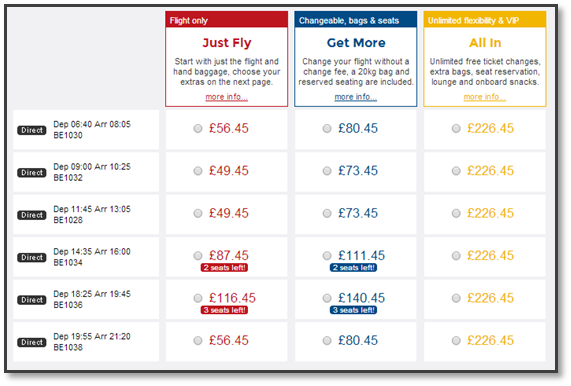Screen dimensions: 571x386
Task: Click the Direct badge for flight BE1038
Action: 32,342
